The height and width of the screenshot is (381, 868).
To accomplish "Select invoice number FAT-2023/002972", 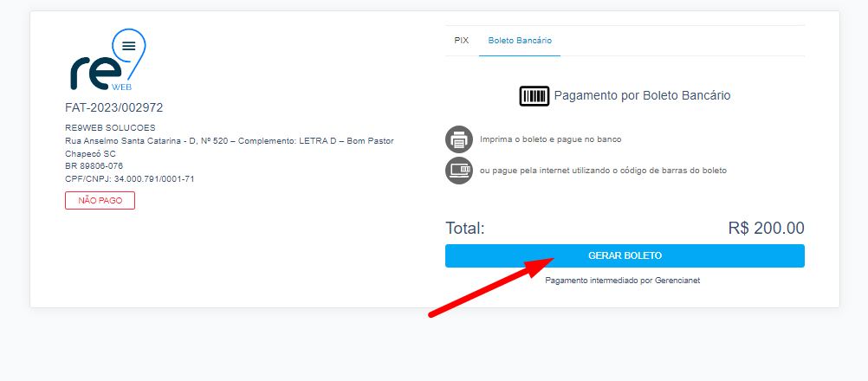I will [x=114, y=108].
